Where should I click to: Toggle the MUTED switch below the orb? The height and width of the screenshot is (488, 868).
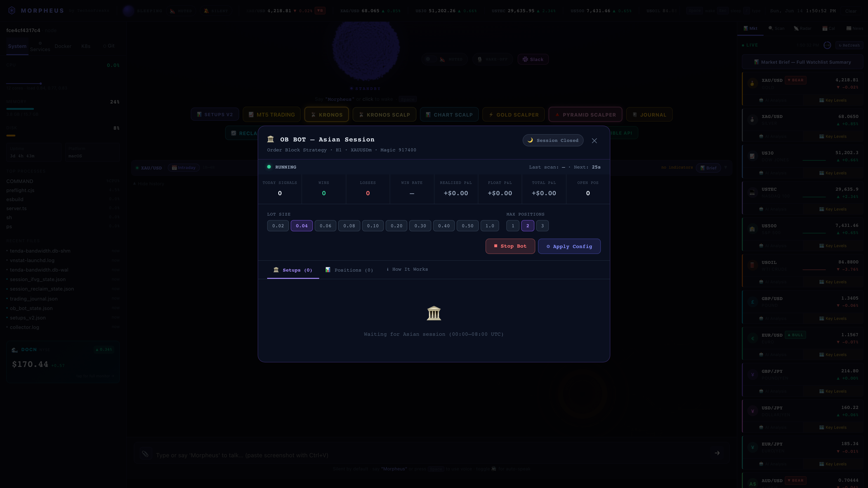445,59
